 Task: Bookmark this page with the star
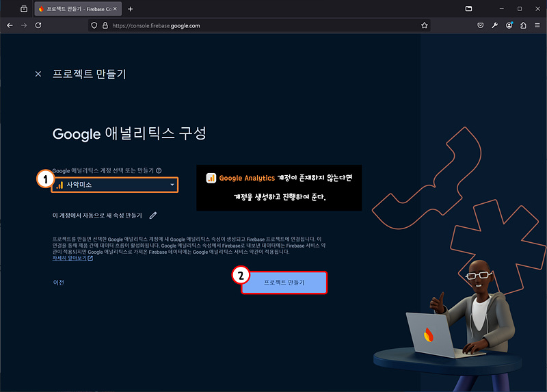(424, 25)
